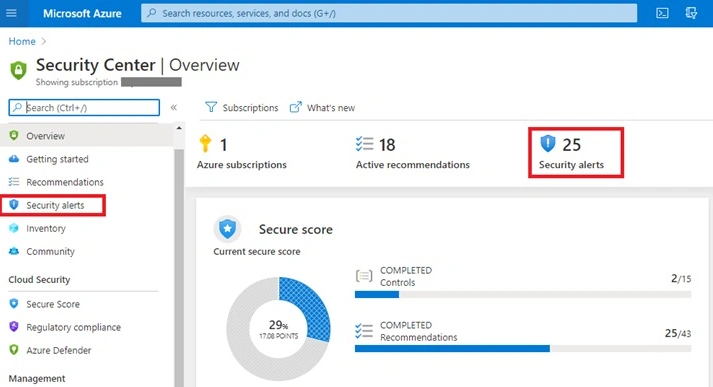This screenshot has height=387, width=713.
Task: Click the Overview shield icon in sidebar
Action: [14, 135]
